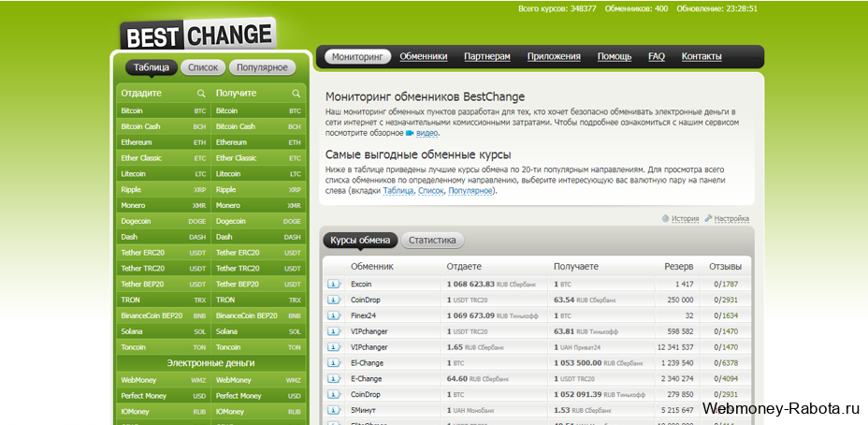Open Excoin reviews 0/1787

click(x=726, y=285)
